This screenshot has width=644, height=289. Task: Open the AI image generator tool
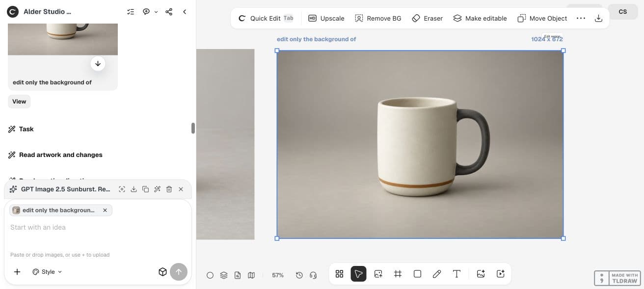481,274
